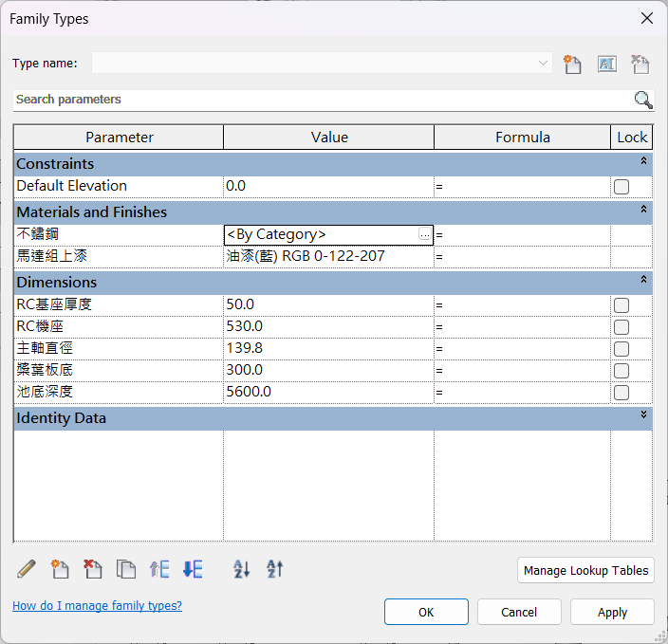
Task: Click the Manage Lookup Tables button
Action: [x=586, y=570]
